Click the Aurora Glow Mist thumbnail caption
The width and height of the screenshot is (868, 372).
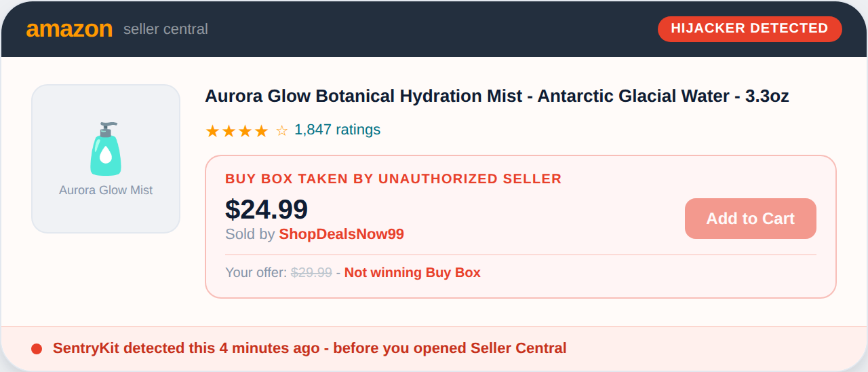click(106, 190)
